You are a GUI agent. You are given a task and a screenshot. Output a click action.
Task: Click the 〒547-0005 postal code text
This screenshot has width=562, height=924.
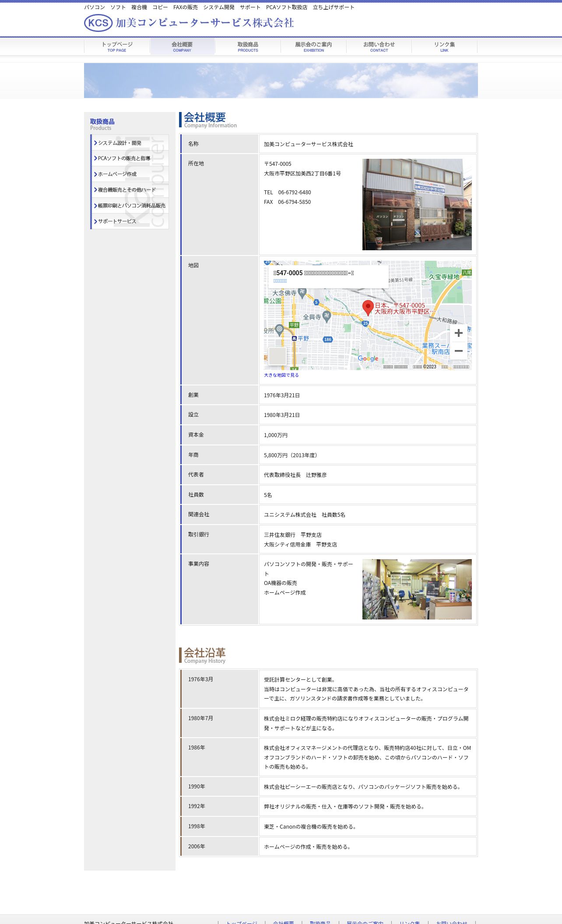[x=277, y=164]
